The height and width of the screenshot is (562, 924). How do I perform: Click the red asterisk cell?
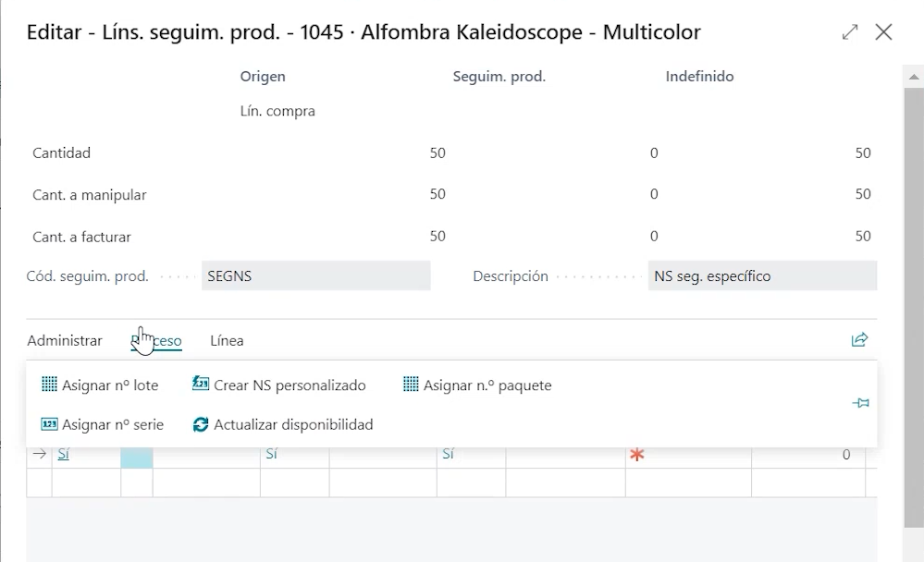coord(636,455)
